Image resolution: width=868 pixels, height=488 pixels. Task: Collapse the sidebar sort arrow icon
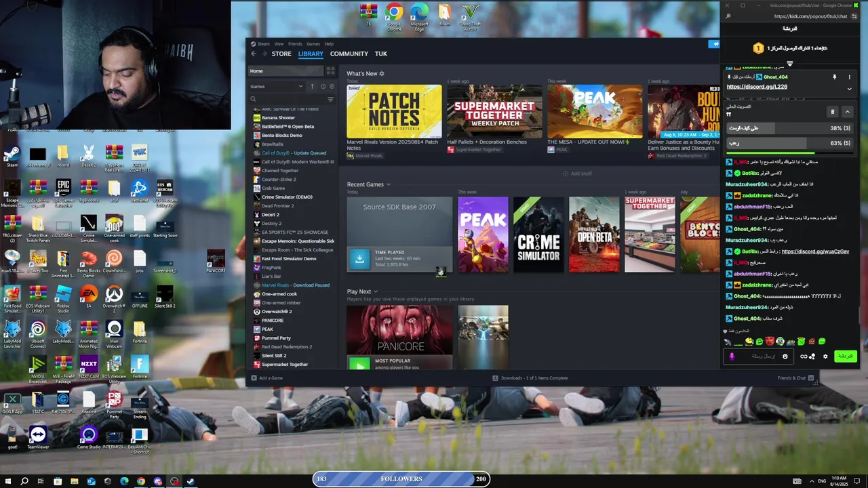click(x=312, y=86)
